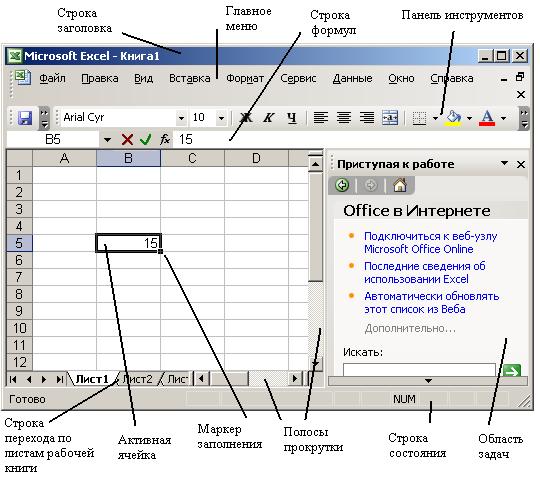Go to first sheet tab navigation arrow

tap(13, 379)
